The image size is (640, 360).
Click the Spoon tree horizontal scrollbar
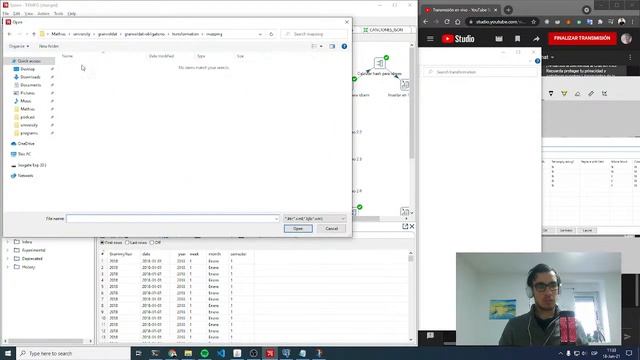pos(46,341)
